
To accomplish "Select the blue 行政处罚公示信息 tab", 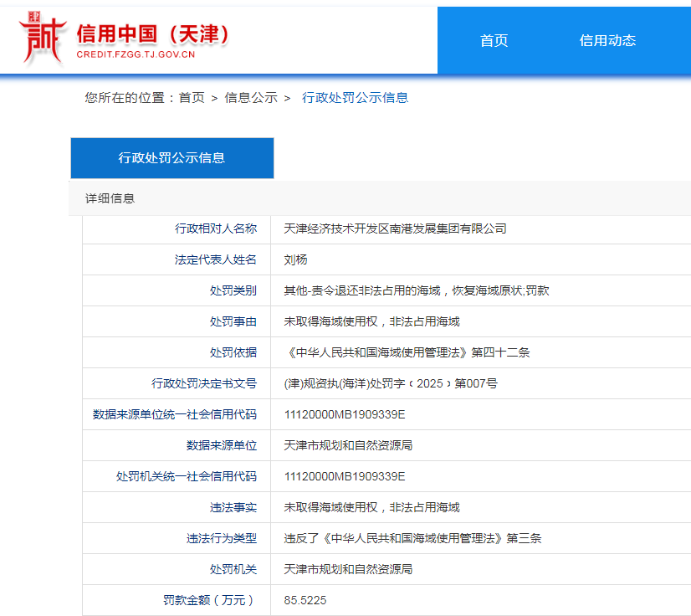I will 171,157.
